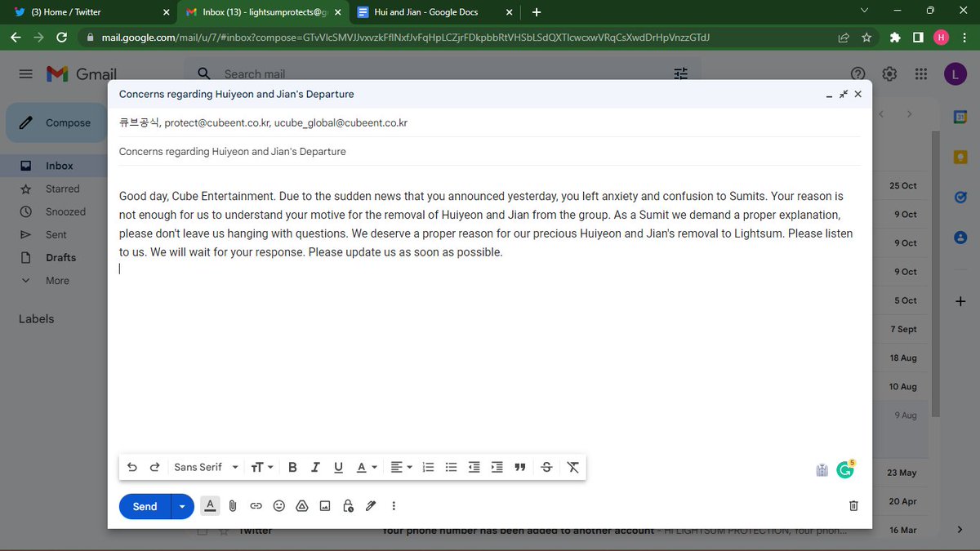Open the text colour picker
This screenshot has width=980, height=551.
click(367, 468)
